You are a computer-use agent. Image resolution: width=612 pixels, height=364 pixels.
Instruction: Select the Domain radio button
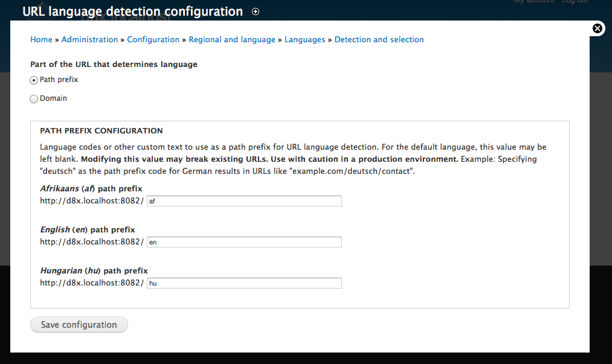pos(34,98)
